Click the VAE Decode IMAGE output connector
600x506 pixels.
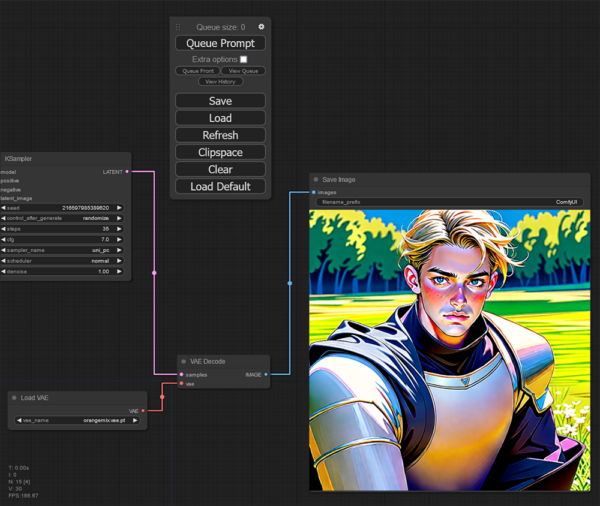click(x=266, y=374)
